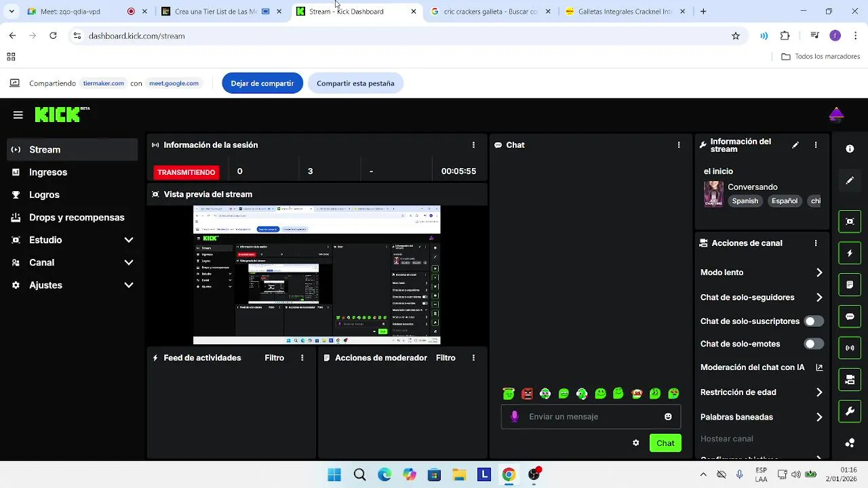This screenshot has height=488, width=868.
Task: Toggle session info broadcast widget in right rail
Action: coord(850,348)
